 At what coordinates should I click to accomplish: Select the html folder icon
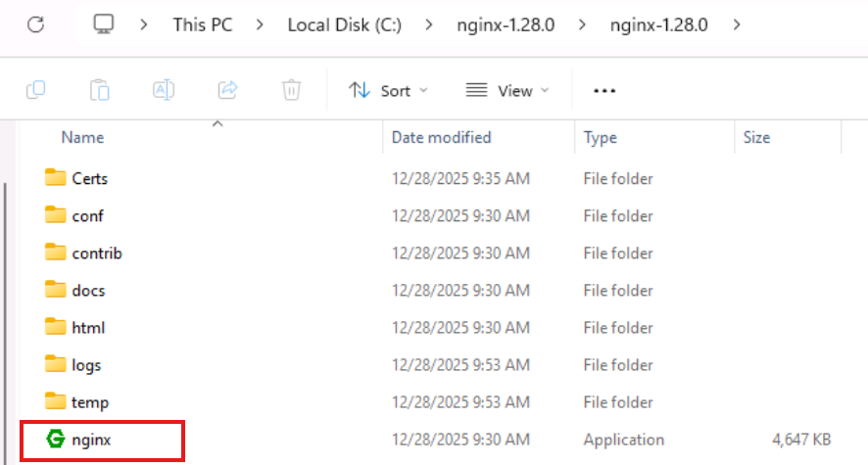56,327
